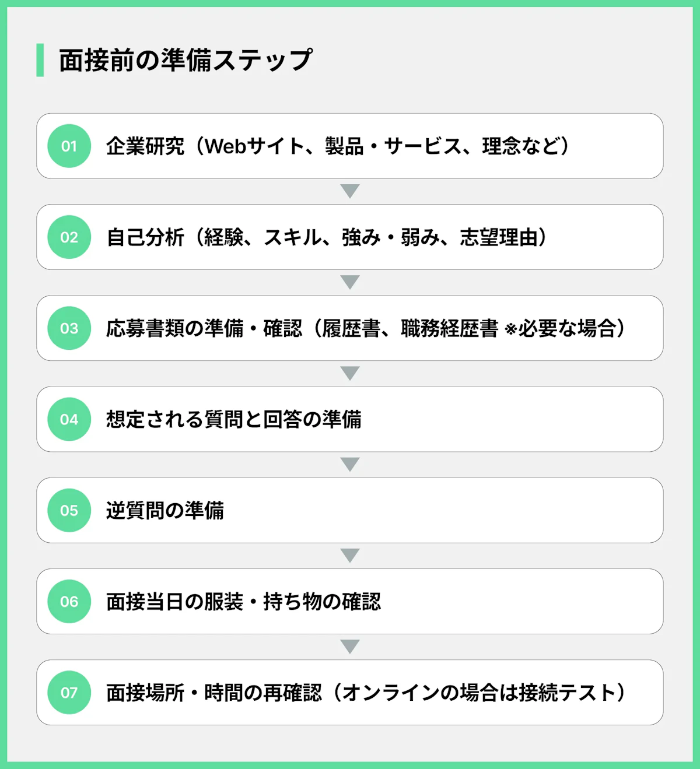The height and width of the screenshot is (769, 700).
Task: Select the 逆質問の準備 label
Action: 165,510
